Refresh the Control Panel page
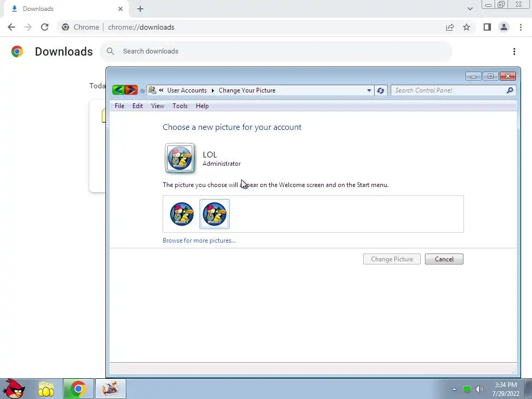The image size is (532, 399). click(380, 90)
